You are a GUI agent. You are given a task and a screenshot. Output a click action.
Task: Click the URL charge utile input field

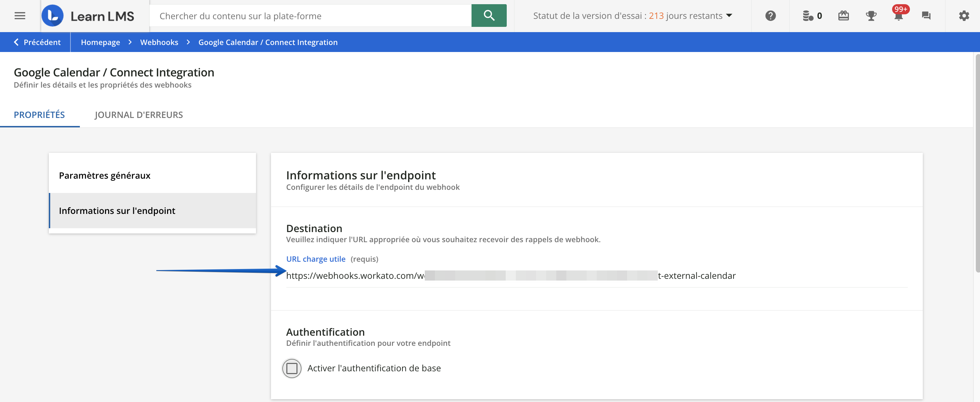(x=596, y=276)
